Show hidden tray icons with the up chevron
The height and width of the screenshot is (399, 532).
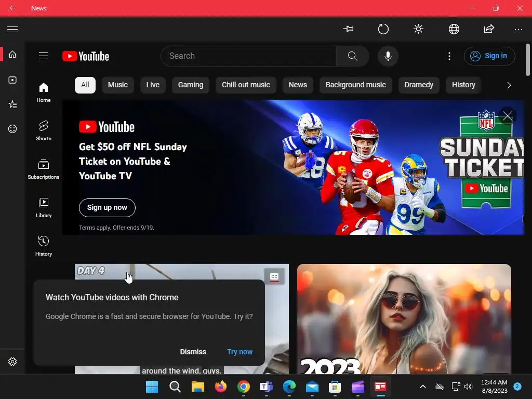click(423, 387)
